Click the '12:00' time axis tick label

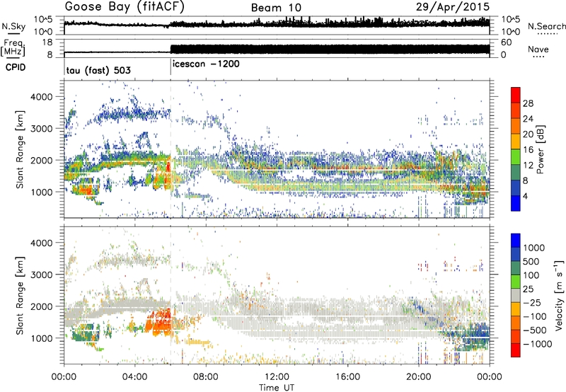pyautogui.click(x=277, y=377)
